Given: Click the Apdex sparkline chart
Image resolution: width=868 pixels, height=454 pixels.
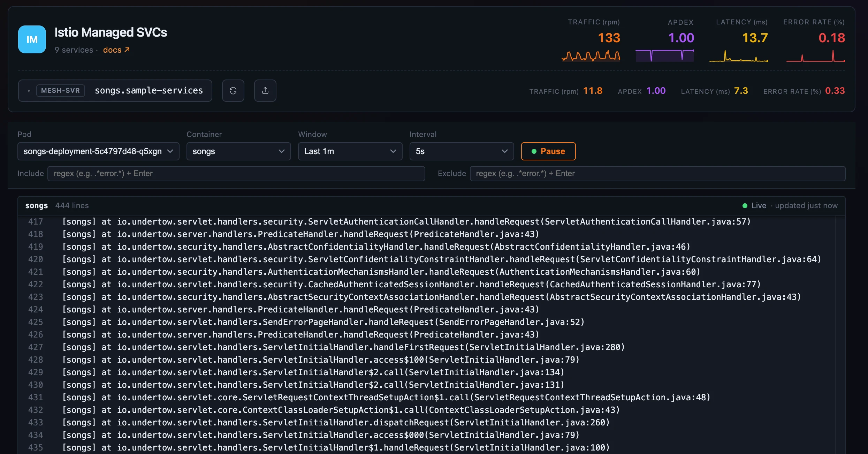Looking at the screenshot, I should click(x=665, y=56).
